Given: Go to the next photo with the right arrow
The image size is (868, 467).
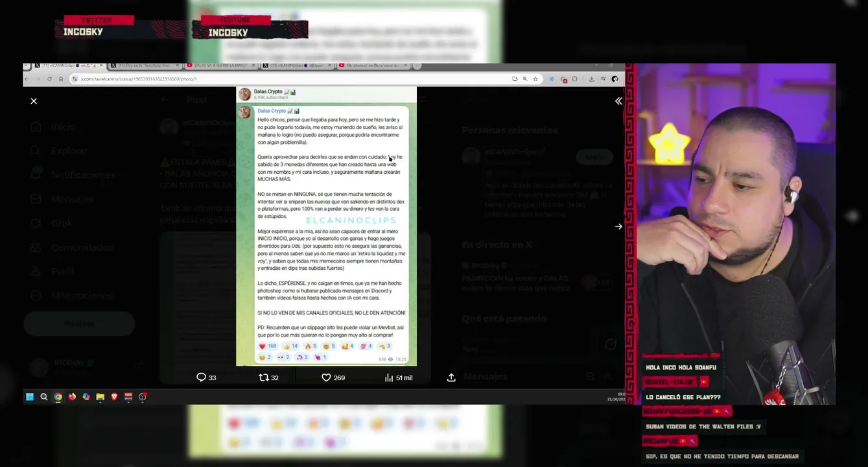Looking at the screenshot, I should tap(618, 226).
